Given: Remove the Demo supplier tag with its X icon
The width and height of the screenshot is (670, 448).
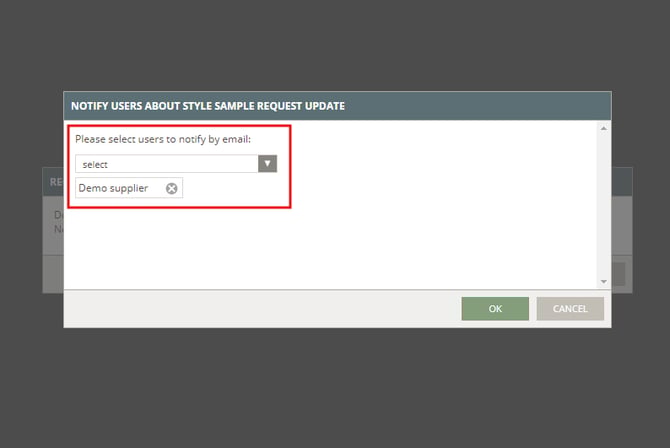Looking at the screenshot, I should click(171, 188).
